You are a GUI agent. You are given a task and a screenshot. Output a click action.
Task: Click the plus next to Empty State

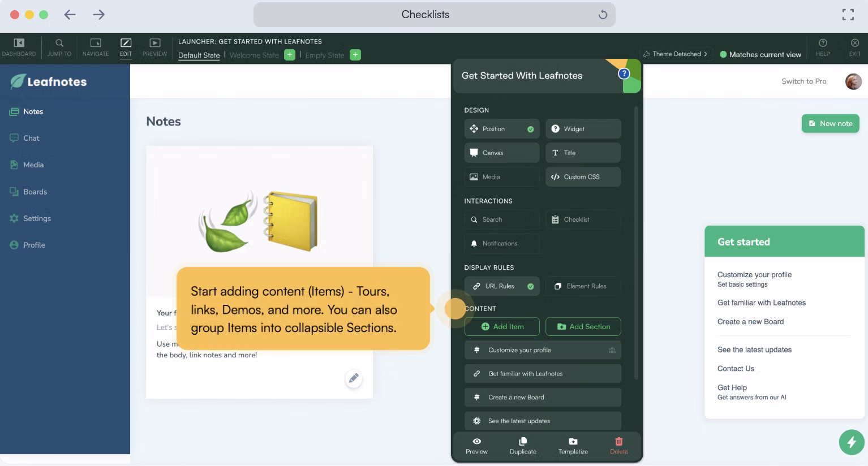(x=355, y=55)
